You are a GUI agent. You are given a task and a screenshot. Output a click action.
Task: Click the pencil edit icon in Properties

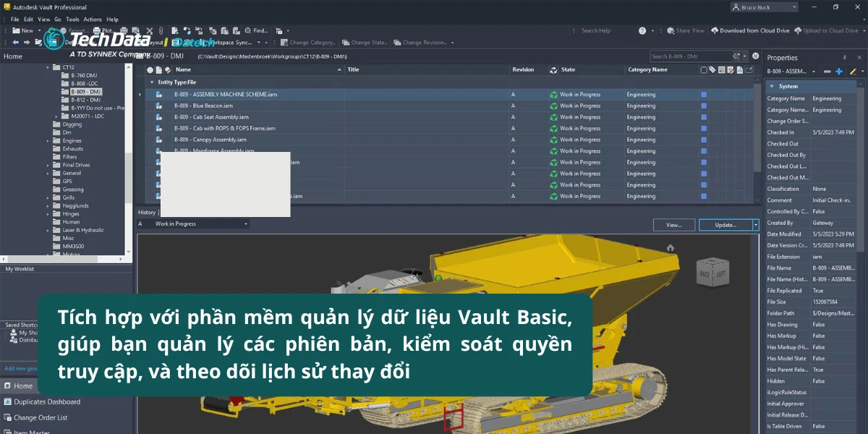853,71
